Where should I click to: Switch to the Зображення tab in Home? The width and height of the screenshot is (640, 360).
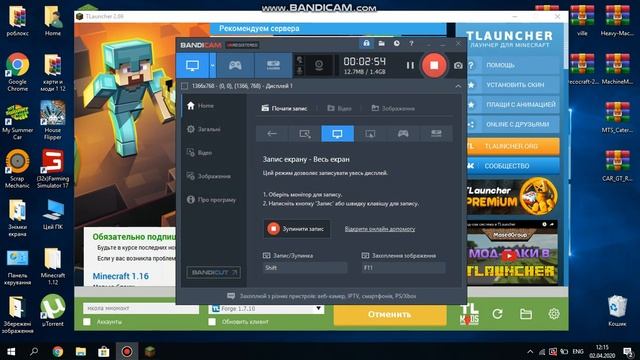[x=393, y=108]
